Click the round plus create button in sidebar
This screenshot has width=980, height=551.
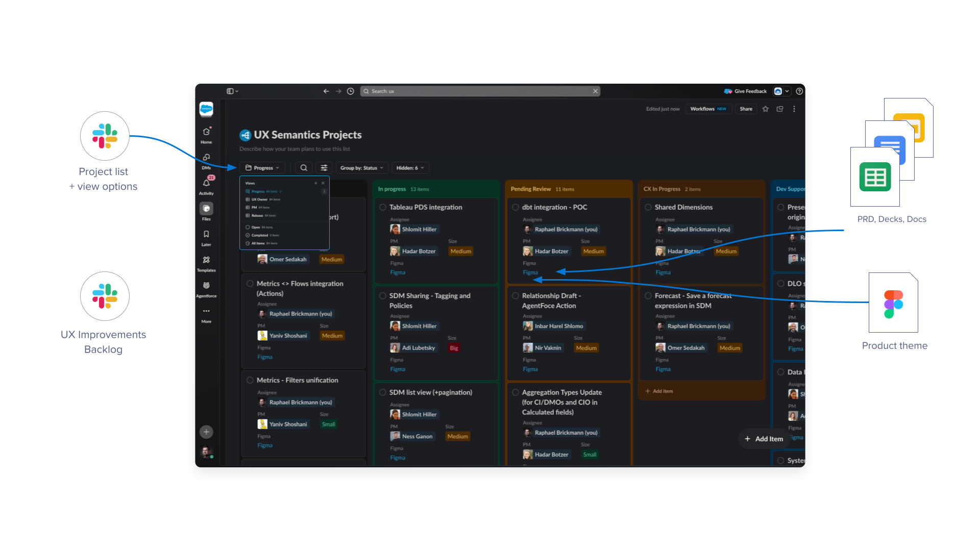(x=206, y=432)
